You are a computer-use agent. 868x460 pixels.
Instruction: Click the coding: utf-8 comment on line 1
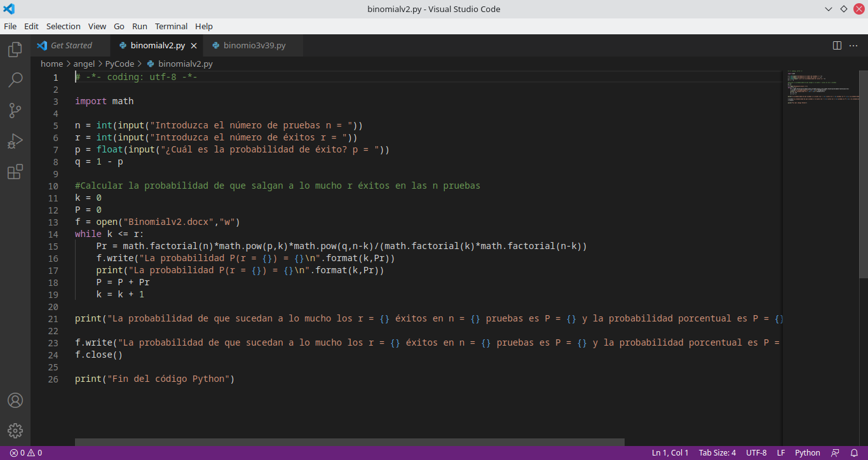click(137, 77)
